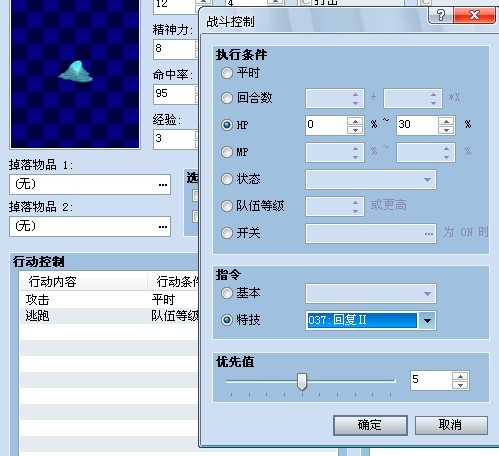Choose the 基本 command radio button
The width and height of the screenshot is (499, 456).
click(x=227, y=293)
